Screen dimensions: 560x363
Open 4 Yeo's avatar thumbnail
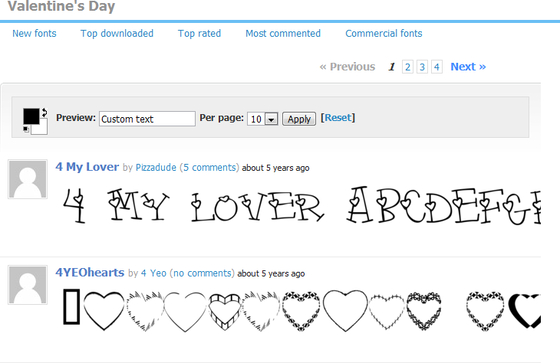[x=28, y=285]
